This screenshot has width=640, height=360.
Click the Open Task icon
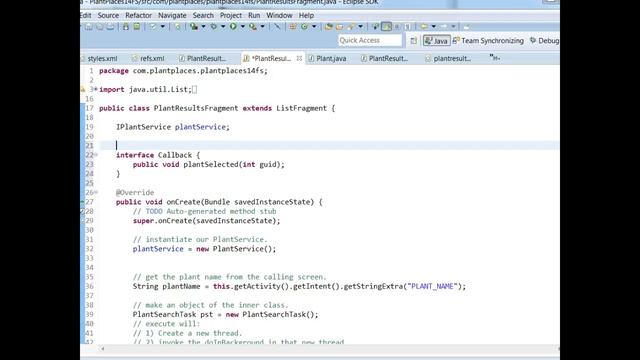pyautogui.click(x=339, y=27)
